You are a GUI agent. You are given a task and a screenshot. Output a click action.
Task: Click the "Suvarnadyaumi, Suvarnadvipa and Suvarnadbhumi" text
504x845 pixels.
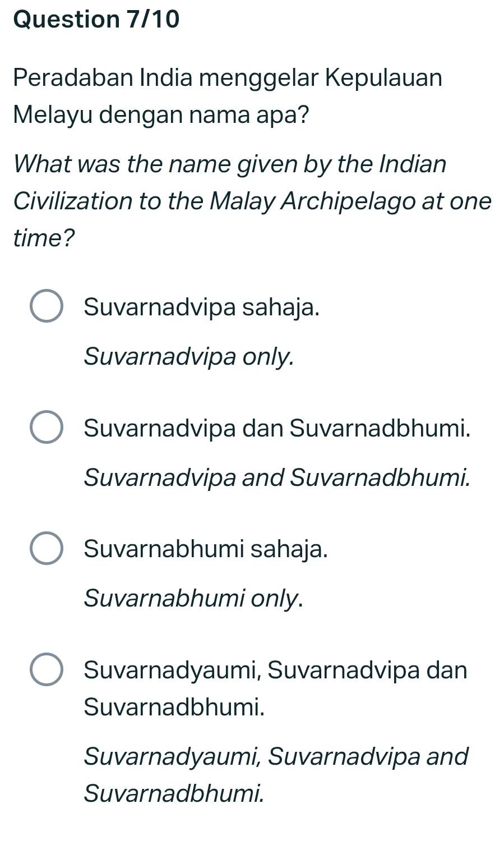tap(275, 756)
